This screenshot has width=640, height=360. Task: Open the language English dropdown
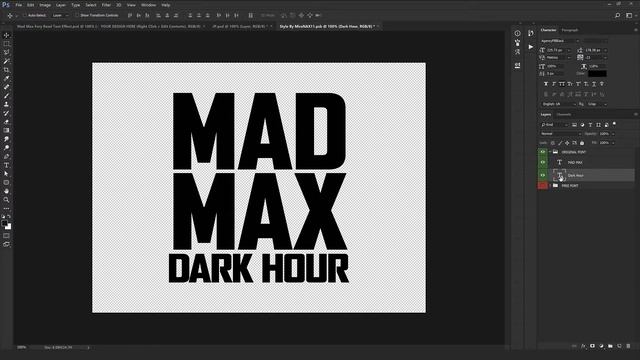[x=558, y=104]
